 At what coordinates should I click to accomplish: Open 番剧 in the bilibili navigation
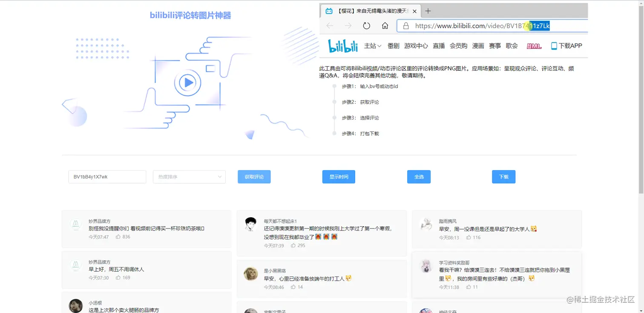(x=394, y=46)
